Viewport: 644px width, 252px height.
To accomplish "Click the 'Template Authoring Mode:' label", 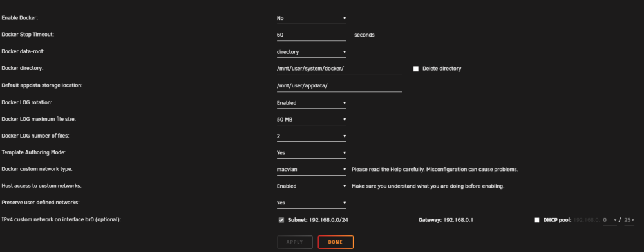I will pos(33,152).
